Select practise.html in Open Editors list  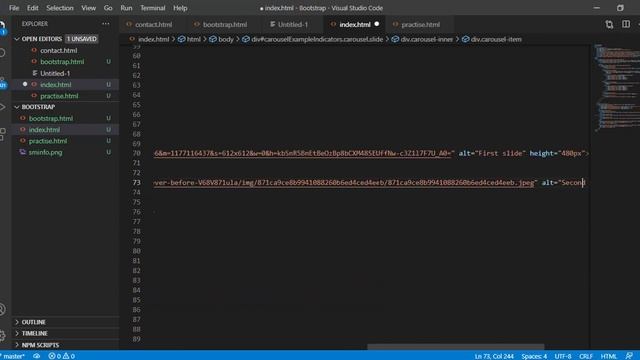tap(59, 96)
